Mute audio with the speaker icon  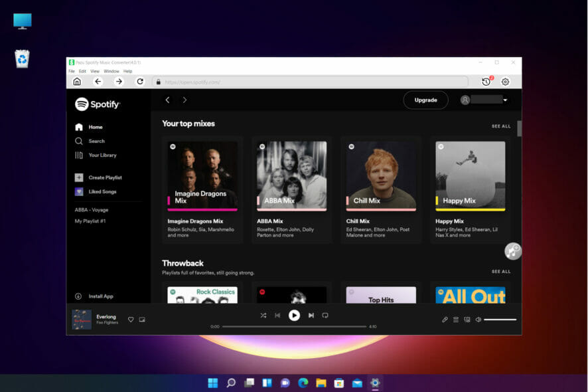[478, 320]
